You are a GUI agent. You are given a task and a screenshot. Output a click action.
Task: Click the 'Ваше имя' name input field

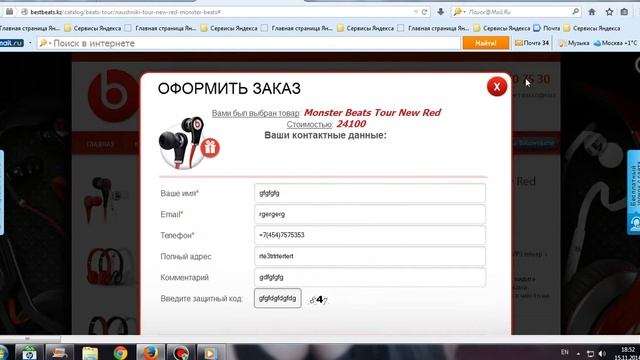370,193
